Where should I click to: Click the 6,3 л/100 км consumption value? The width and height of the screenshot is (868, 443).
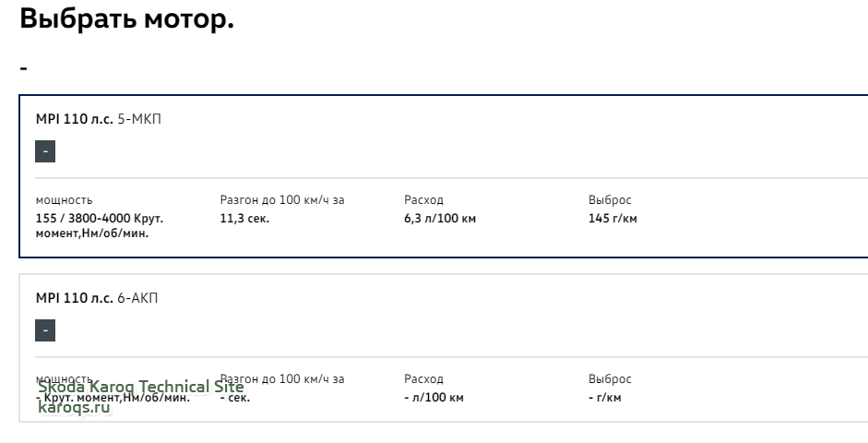pyautogui.click(x=440, y=218)
